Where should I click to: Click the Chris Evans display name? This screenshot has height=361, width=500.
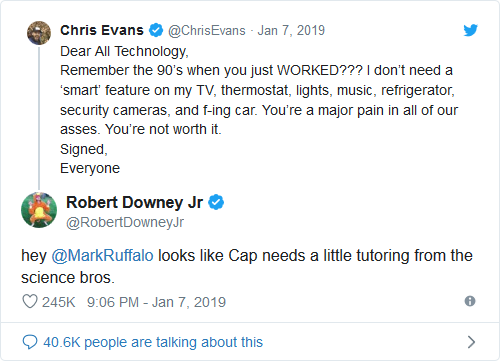pyautogui.click(x=102, y=30)
